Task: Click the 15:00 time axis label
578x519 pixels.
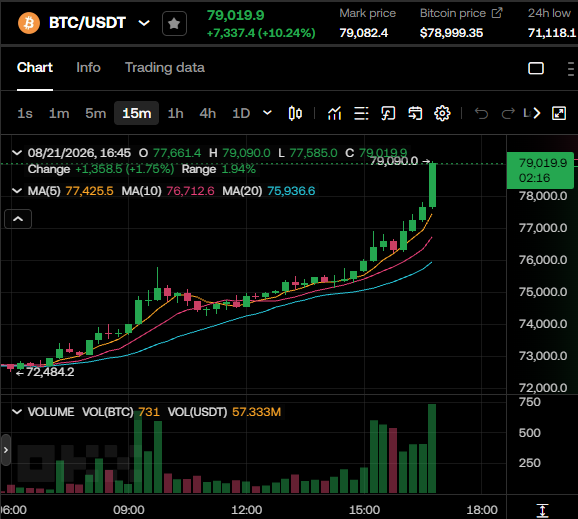Action: (x=364, y=510)
